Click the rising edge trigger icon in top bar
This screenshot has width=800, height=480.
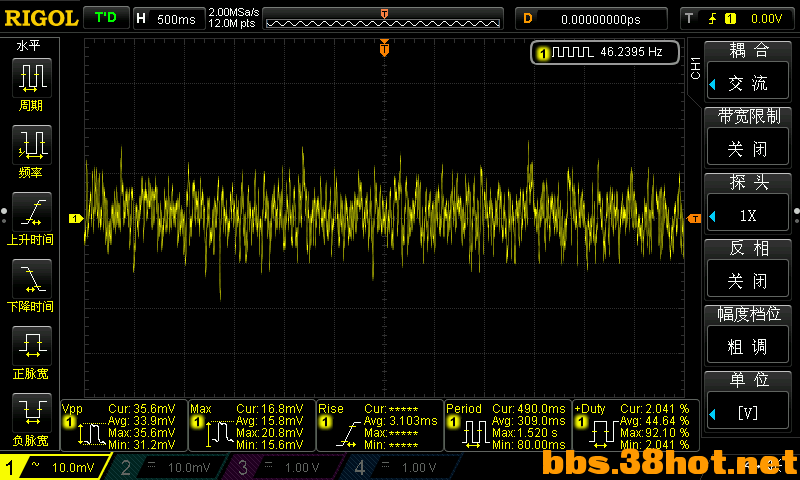pos(712,19)
